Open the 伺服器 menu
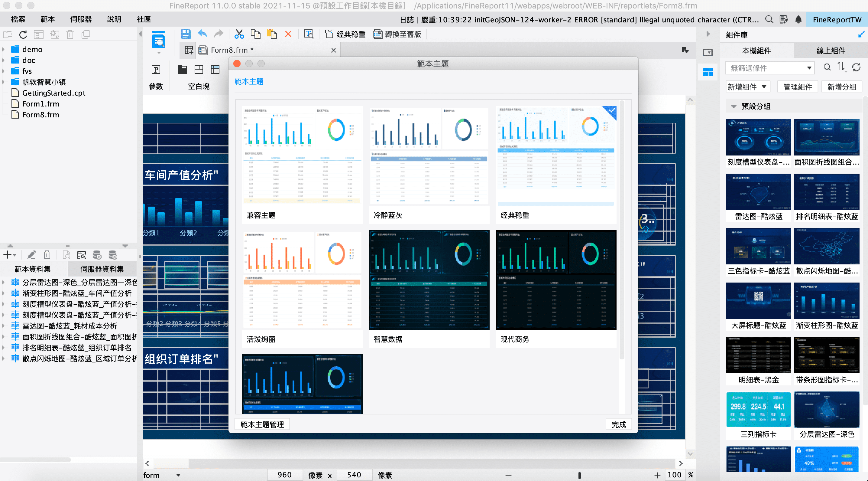This screenshot has height=481, width=868. tap(81, 19)
